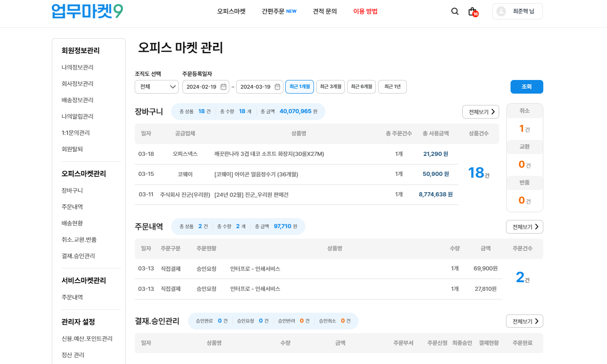Open 전체보기 for the 장바구니 section

tap(481, 112)
